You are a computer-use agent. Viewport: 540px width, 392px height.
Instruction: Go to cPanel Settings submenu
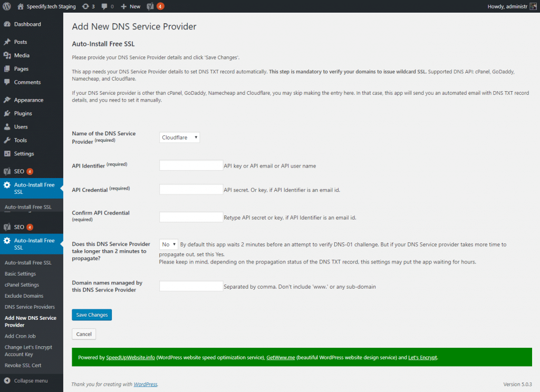click(22, 285)
